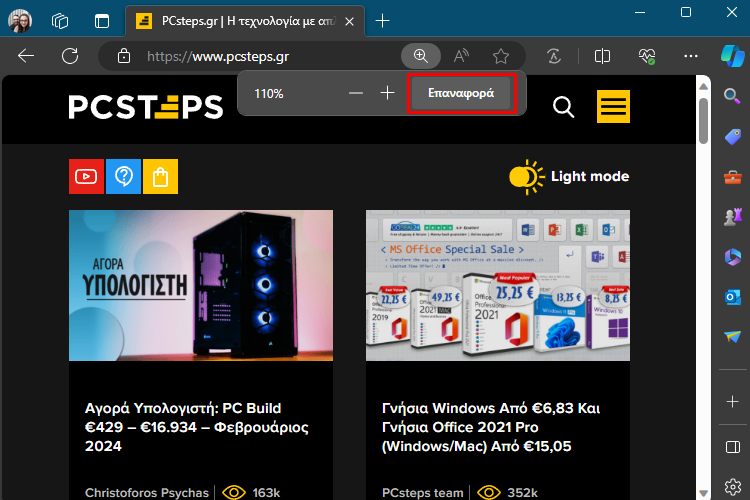Open sidebar Tools briefcase icon

pos(732,177)
